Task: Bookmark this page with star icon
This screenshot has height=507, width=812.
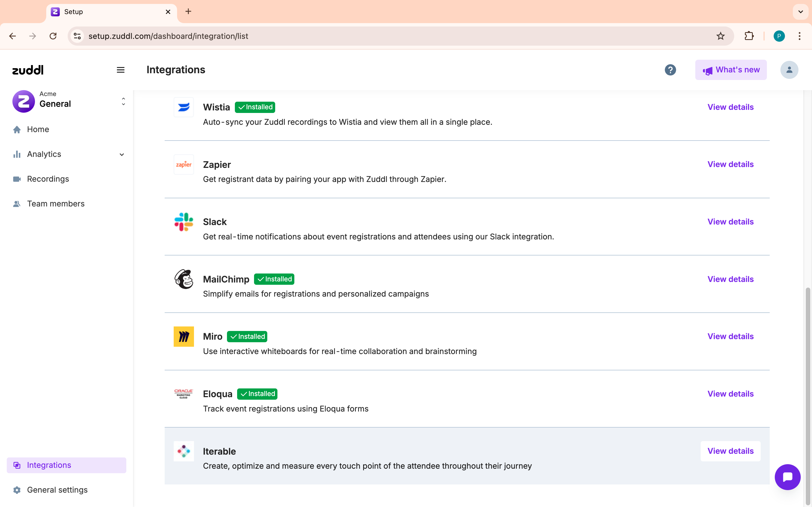Action: (x=720, y=36)
